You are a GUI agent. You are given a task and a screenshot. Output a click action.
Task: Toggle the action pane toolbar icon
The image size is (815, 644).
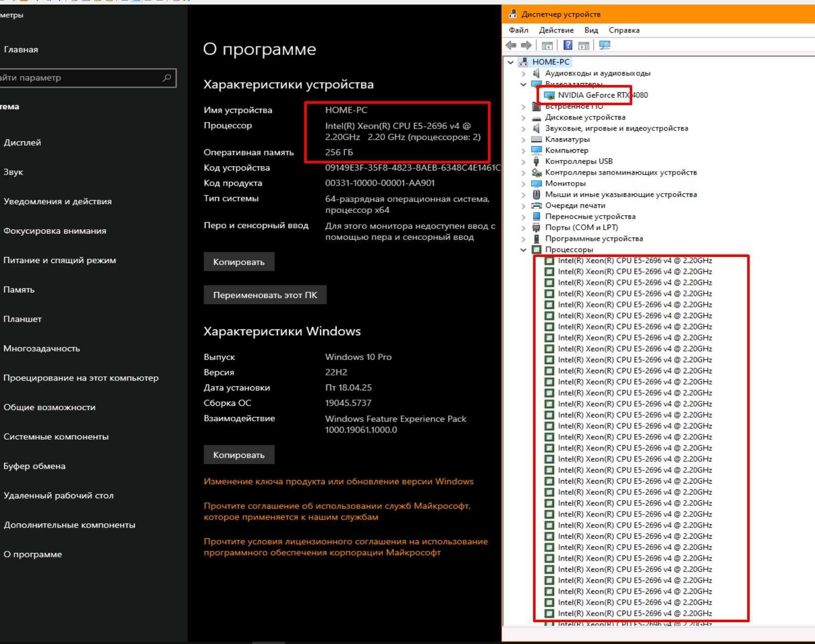[584, 46]
